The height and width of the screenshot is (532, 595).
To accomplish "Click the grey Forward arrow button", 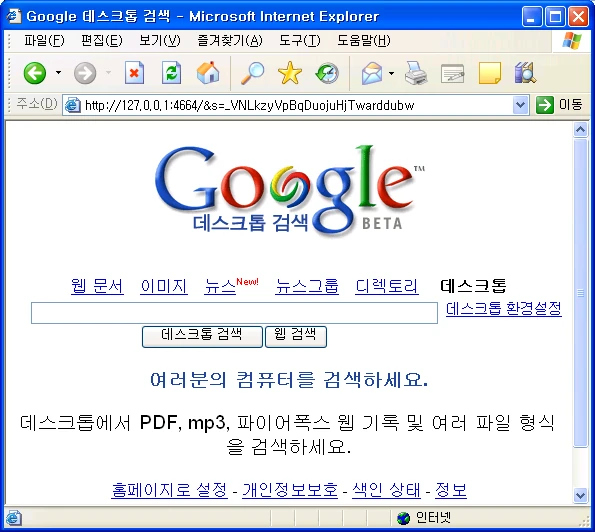I will (85, 73).
